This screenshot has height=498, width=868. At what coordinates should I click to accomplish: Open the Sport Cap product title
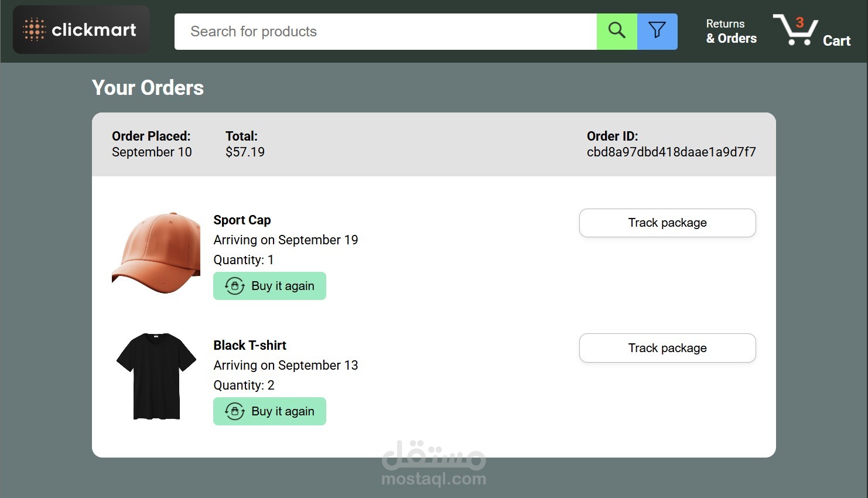[242, 220]
